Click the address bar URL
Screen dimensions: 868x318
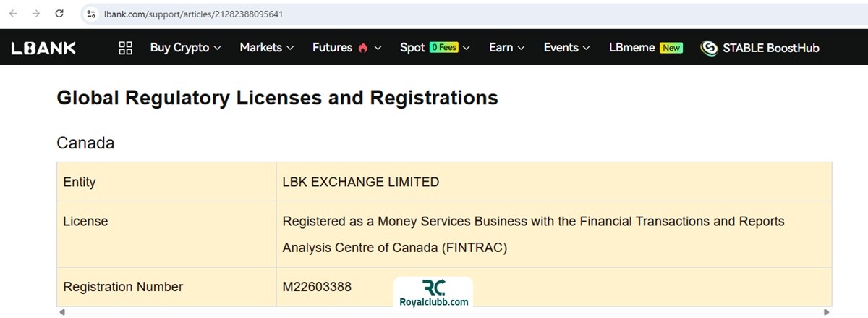[194, 13]
